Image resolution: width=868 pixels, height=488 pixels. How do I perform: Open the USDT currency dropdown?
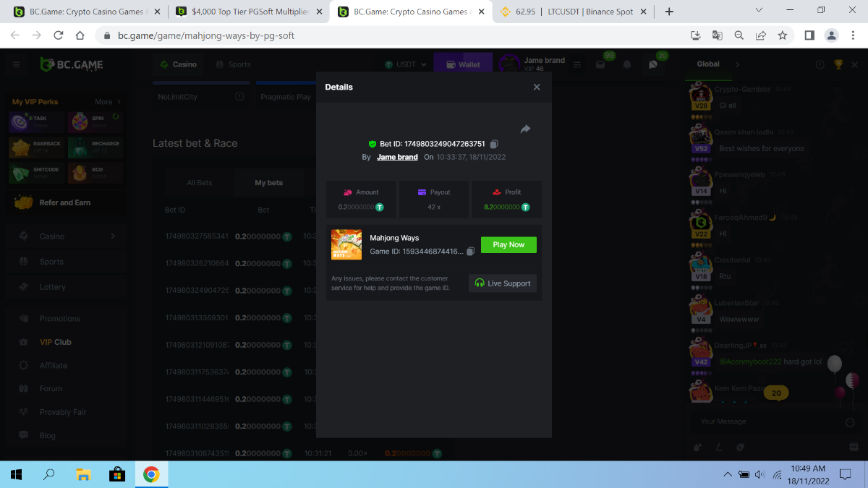tap(406, 64)
